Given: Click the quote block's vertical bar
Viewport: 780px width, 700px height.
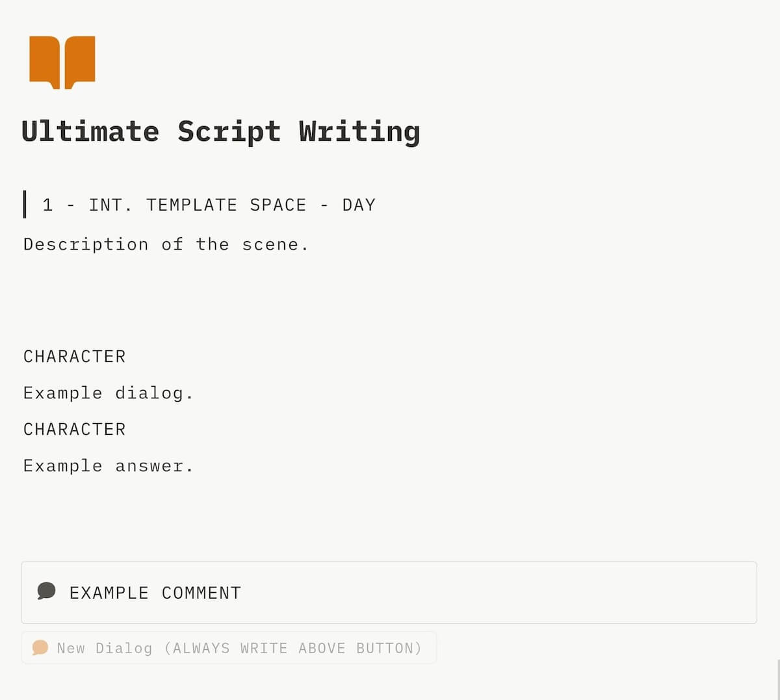Looking at the screenshot, I should 25,205.
